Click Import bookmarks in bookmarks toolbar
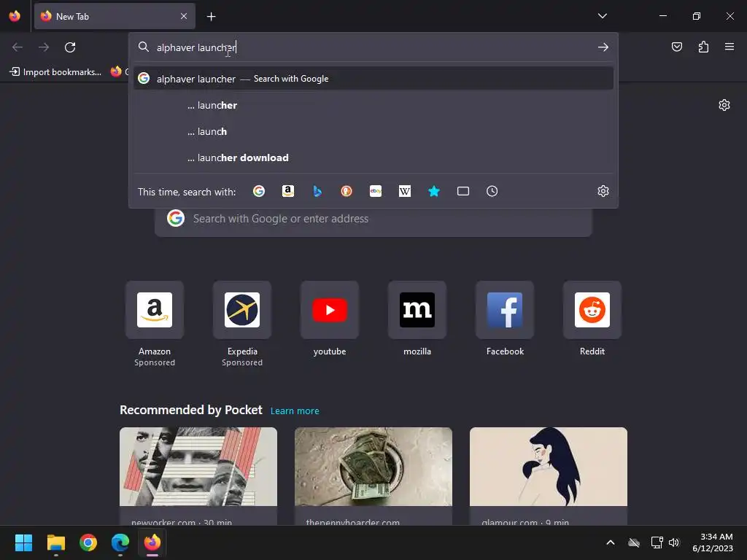Viewport: 747px width, 560px height. click(x=55, y=72)
